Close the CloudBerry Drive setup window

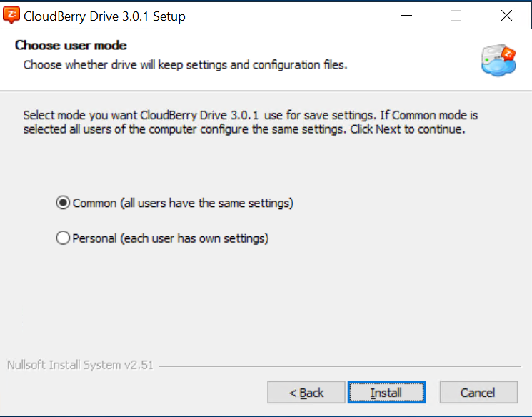pos(506,16)
